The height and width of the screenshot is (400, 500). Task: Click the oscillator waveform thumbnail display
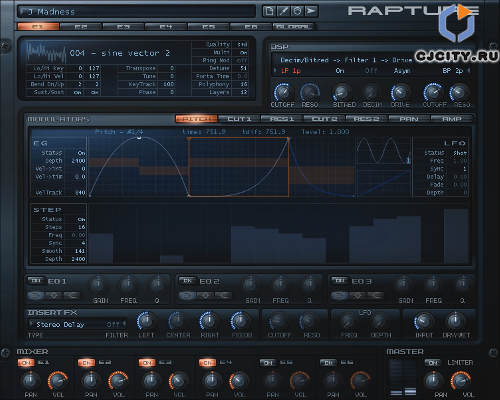pyautogui.click(x=46, y=52)
